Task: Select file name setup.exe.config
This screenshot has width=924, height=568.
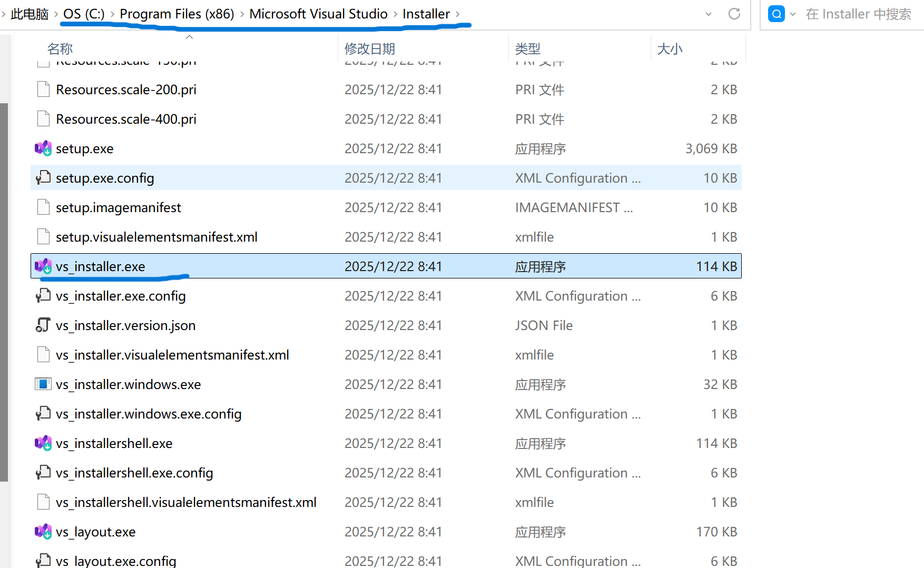Action: (105, 178)
